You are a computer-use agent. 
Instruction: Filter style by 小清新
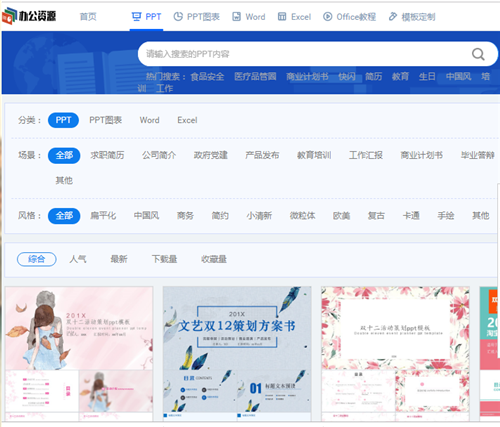tap(259, 216)
